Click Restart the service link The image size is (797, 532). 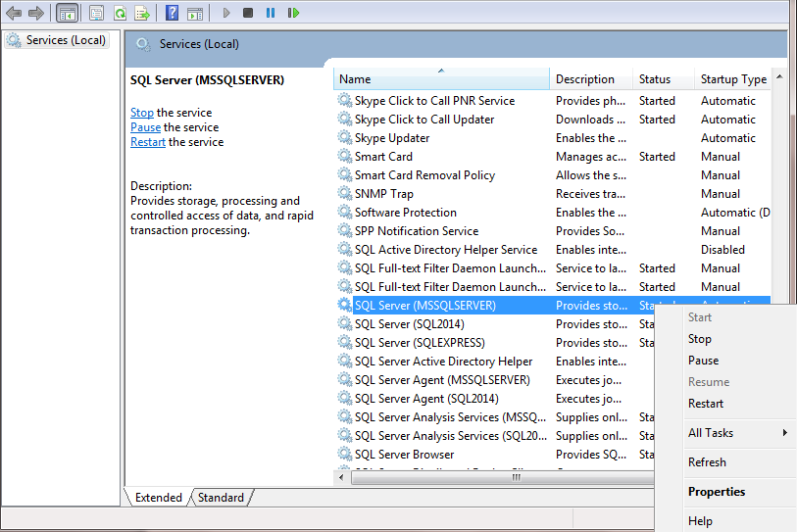[x=148, y=142]
